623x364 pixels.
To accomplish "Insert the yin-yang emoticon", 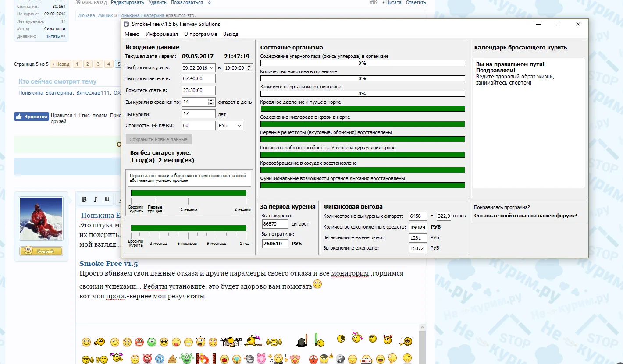I will [340, 359].
